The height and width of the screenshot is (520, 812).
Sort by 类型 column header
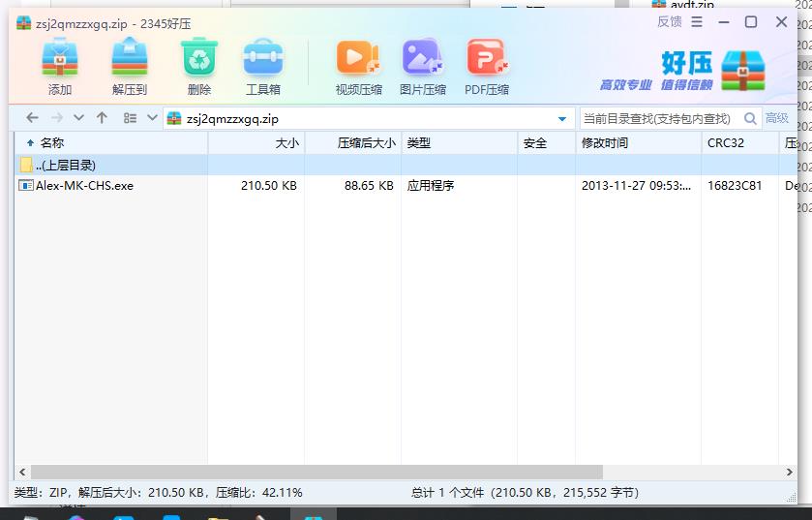460,143
